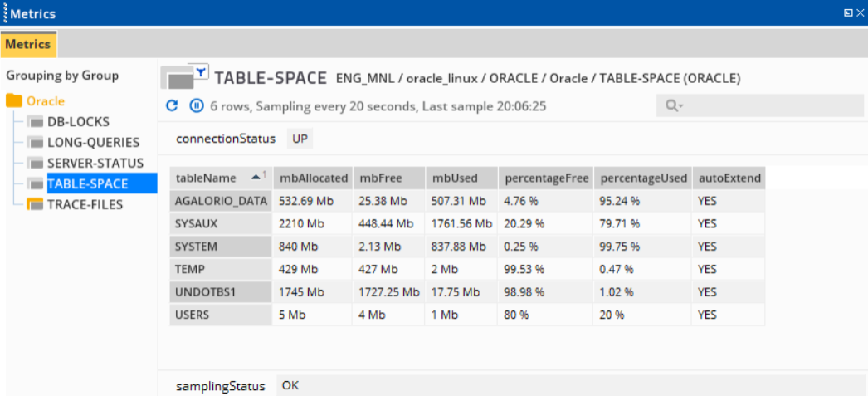868x396 pixels.
Task: Click the autoExtend column header
Action: pos(729,178)
